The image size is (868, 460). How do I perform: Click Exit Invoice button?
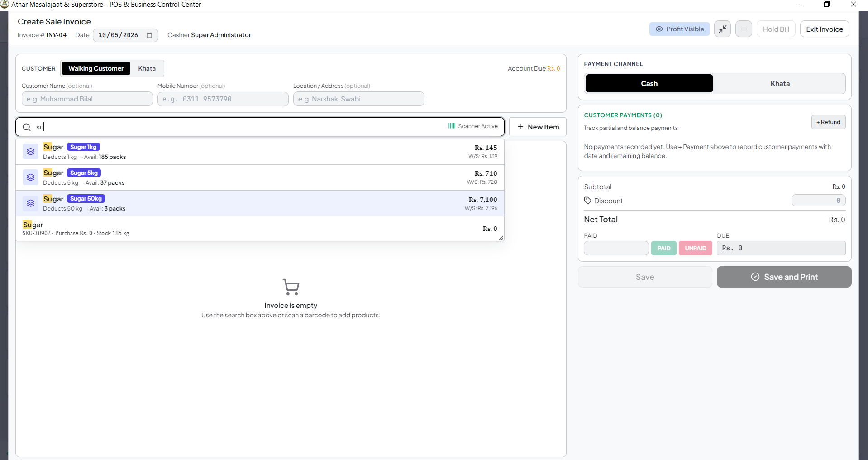point(825,29)
